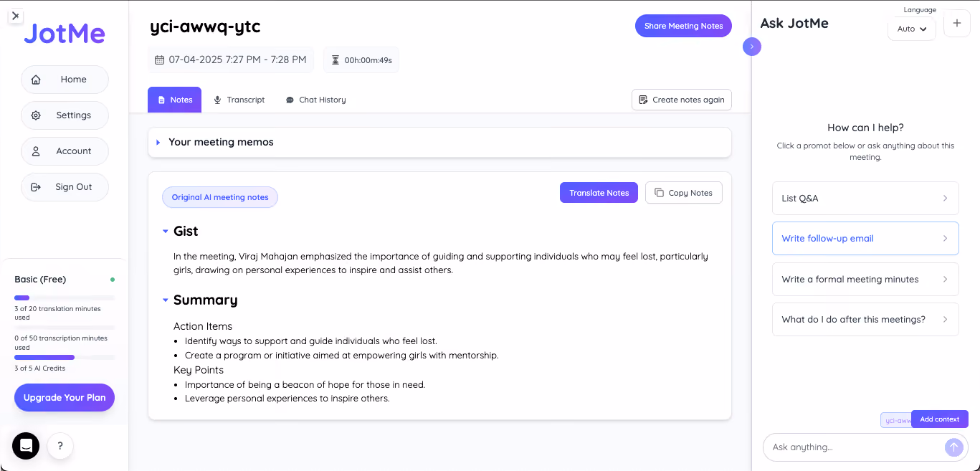Open the Chat History tab

point(315,100)
